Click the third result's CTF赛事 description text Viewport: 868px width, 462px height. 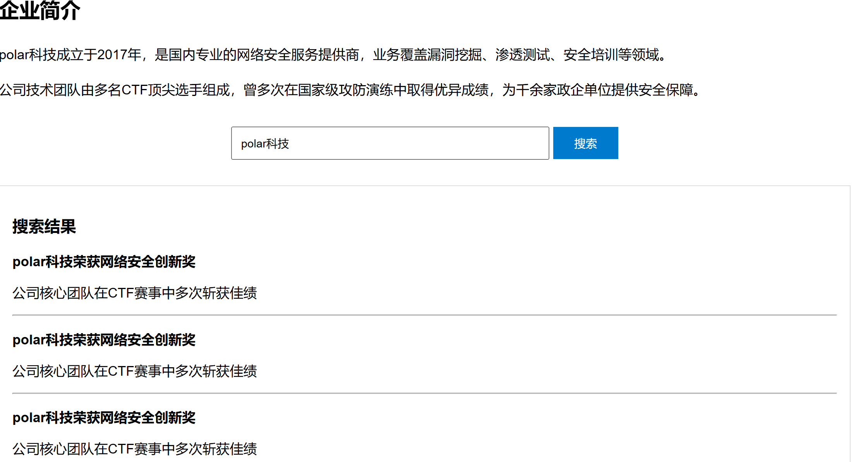pyautogui.click(x=134, y=449)
